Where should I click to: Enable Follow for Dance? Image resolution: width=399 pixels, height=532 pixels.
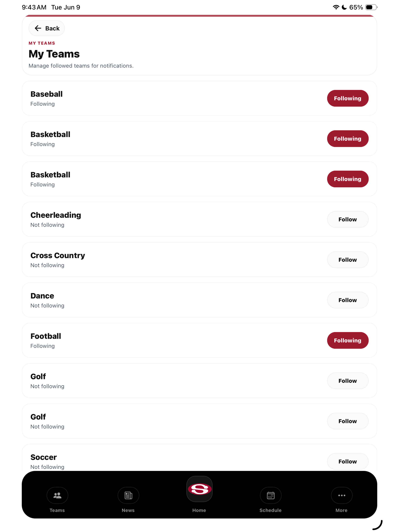coord(348,300)
